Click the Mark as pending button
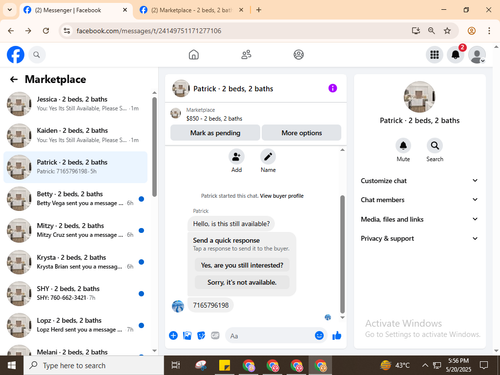Image resolution: width=500 pixels, height=375 pixels. point(215,133)
